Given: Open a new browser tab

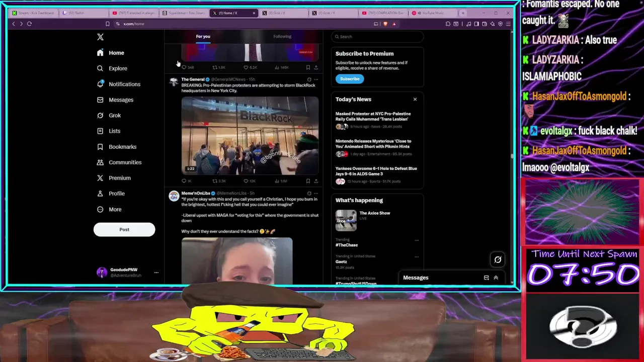Looking at the screenshot, I should (x=463, y=13).
